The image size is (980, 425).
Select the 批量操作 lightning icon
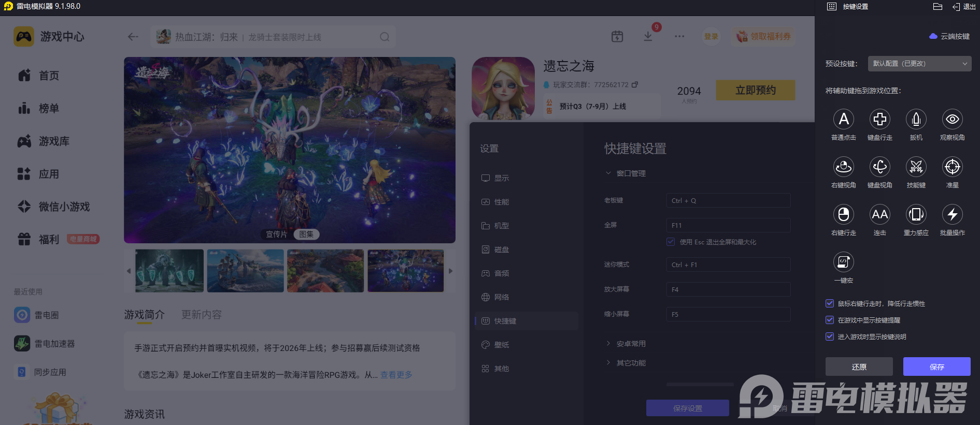952,214
